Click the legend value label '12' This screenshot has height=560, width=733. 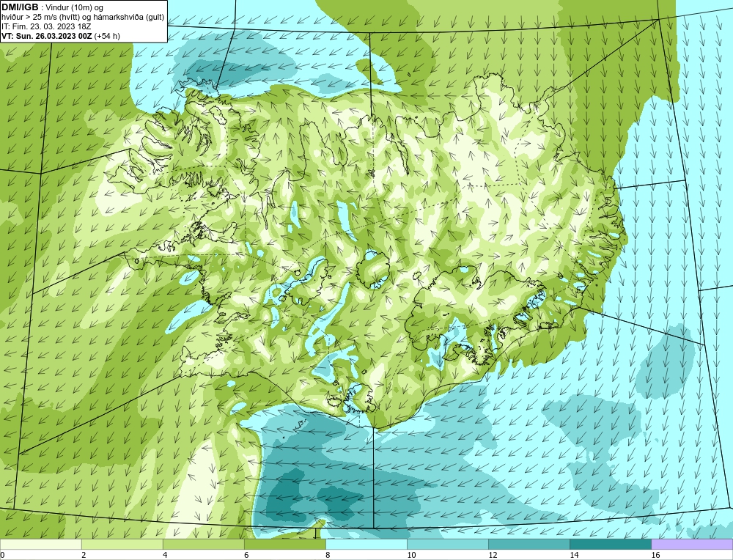coord(493,555)
